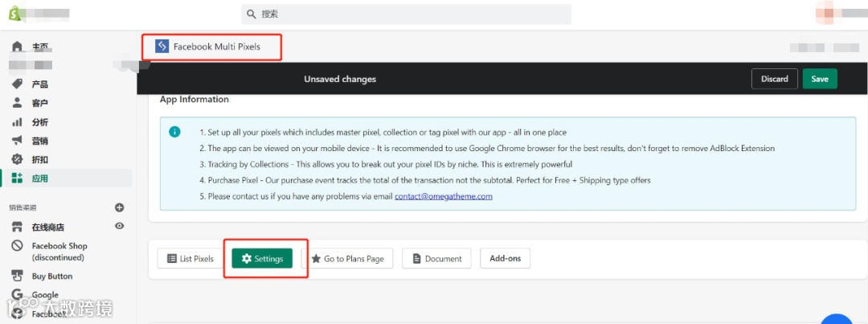
Task: Open the Google sales channel
Action: [x=45, y=294]
